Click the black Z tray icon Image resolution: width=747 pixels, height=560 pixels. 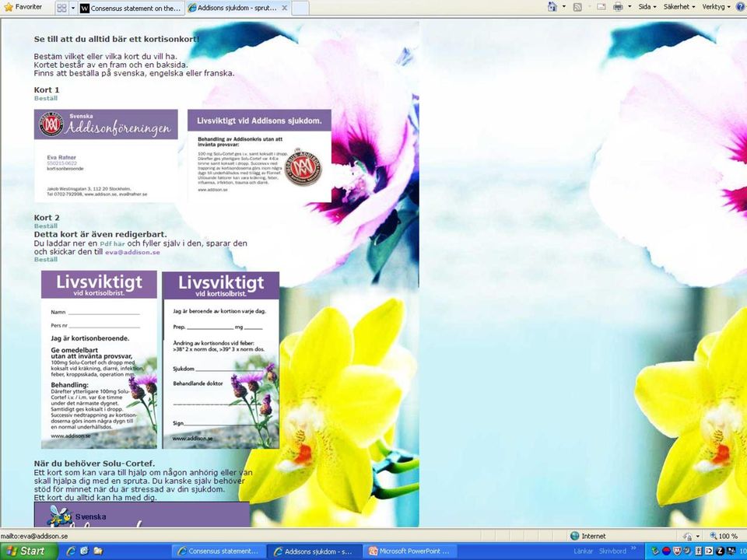pos(719,551)
